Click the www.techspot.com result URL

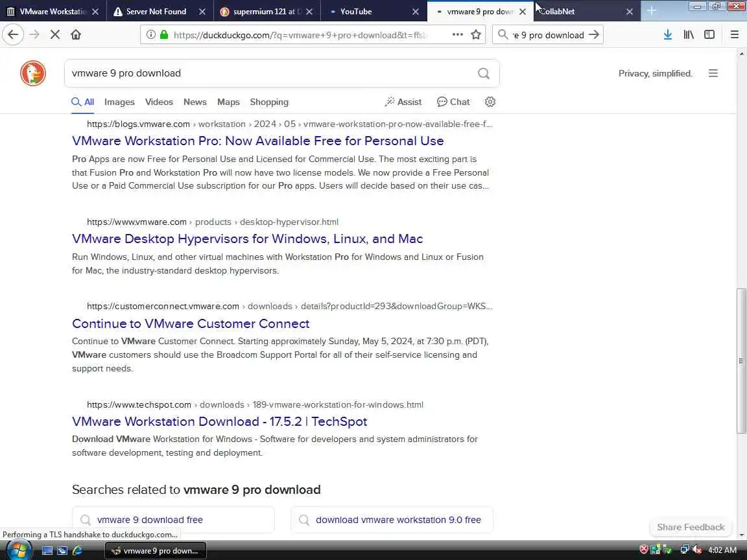255,404
